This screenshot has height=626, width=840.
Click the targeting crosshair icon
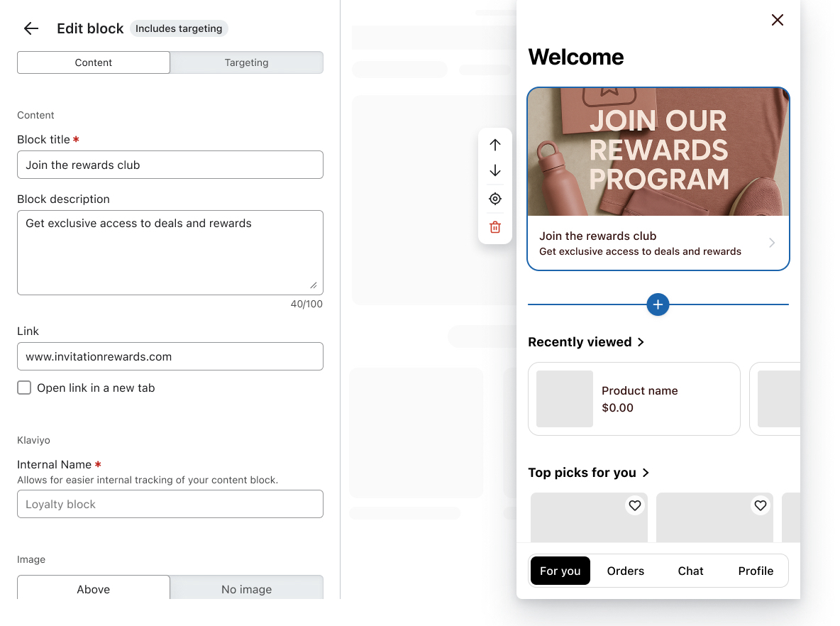pos(495,199)
